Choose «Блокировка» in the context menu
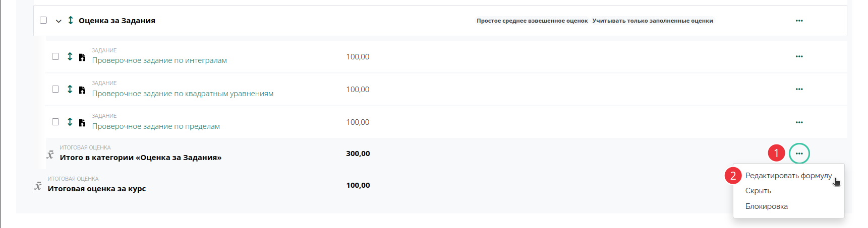868x228 pixels. click(x=766, y=206)
